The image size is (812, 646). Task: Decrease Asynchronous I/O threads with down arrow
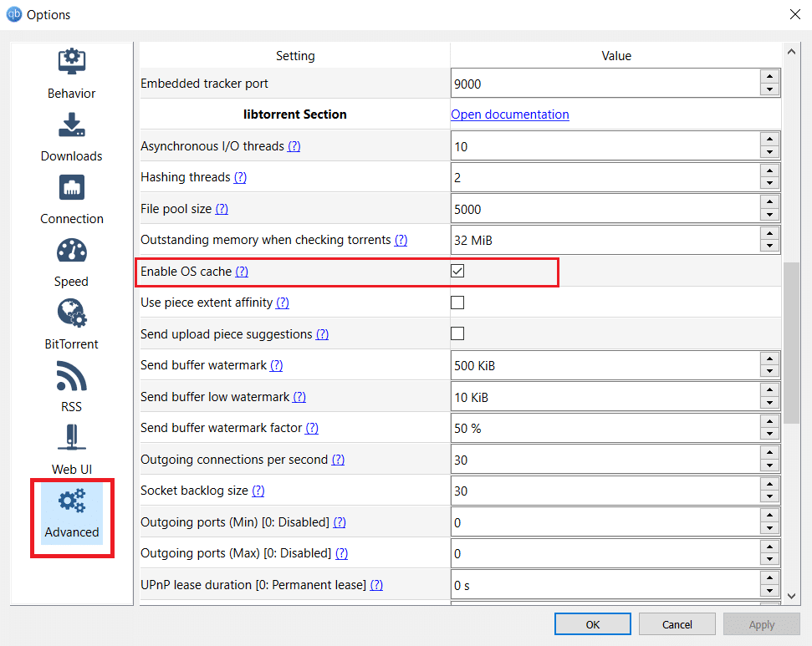tap(769, 152)
